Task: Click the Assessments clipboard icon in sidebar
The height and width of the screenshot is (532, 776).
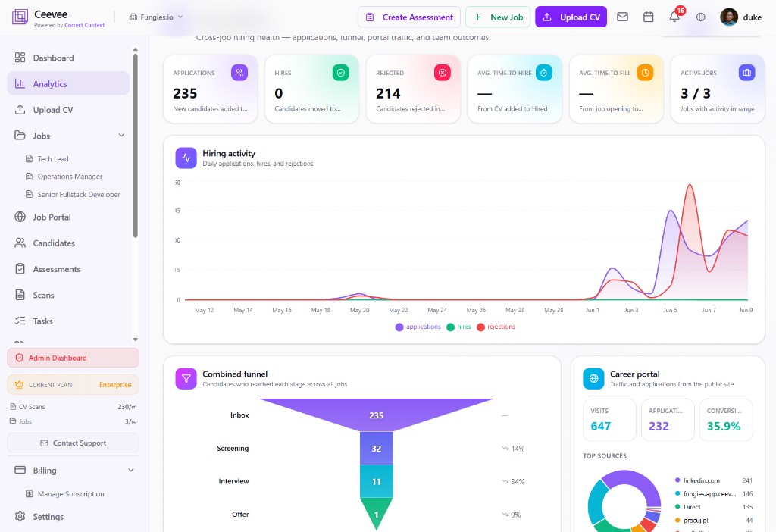Action: [20, 269]
